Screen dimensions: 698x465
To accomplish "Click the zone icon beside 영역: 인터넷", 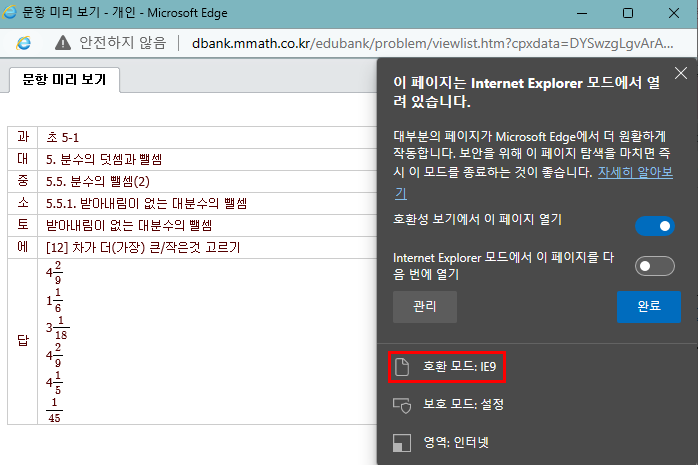I will click(402, 443).
